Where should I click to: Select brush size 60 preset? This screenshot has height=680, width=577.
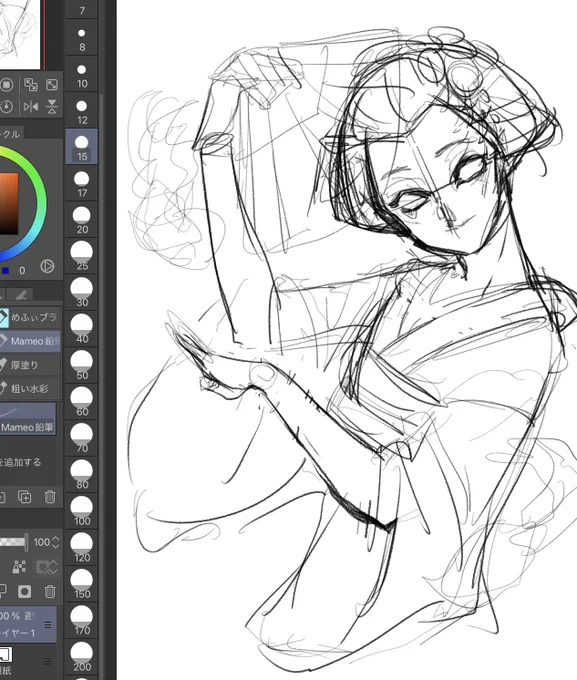(82, 402)
